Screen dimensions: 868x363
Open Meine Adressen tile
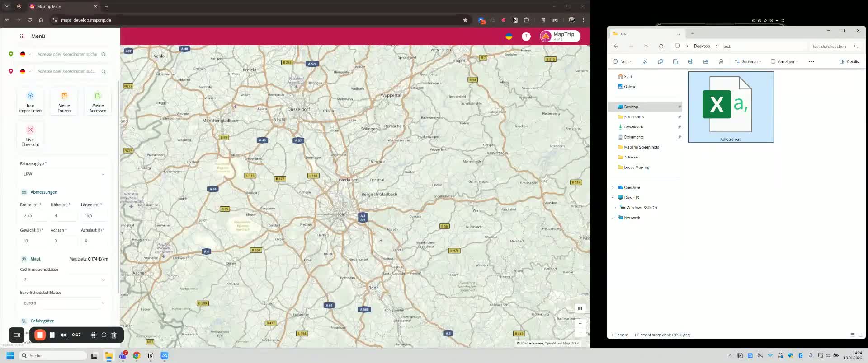98,102
